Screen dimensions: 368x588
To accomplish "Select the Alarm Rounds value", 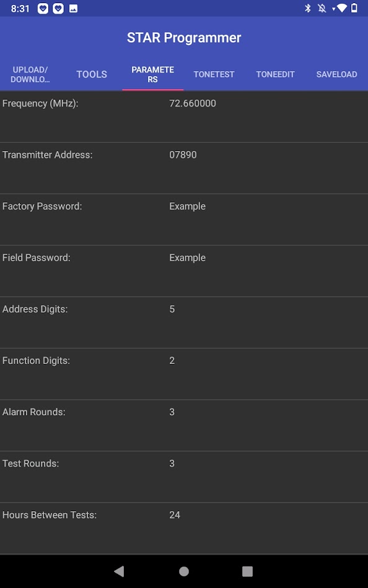I will click(172, 412).
